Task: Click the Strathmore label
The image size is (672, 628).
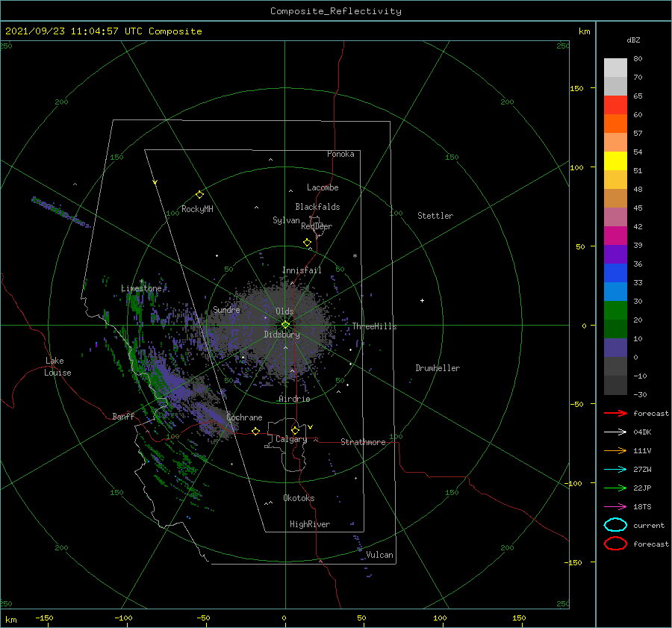Action: [363, 442]
